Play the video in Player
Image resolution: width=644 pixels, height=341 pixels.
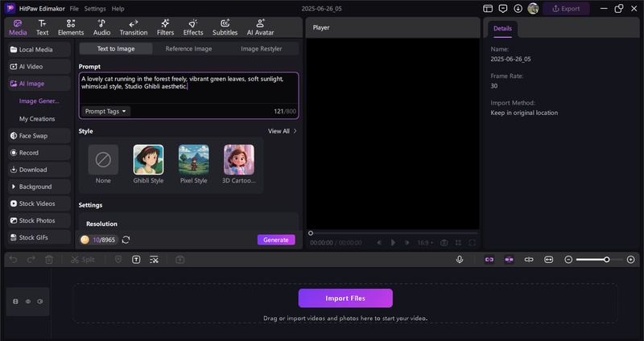[393, 243]
